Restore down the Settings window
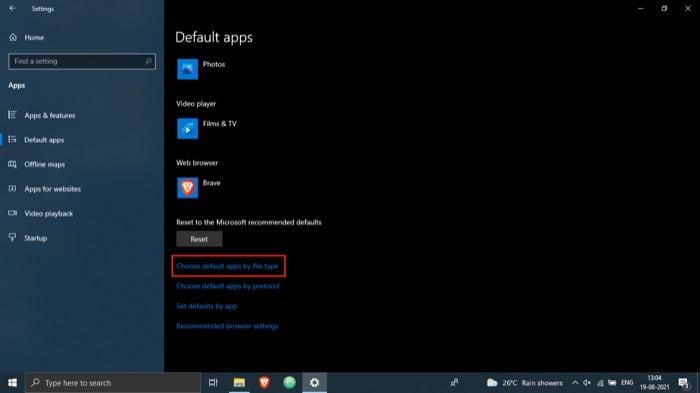Viewport: 700px width, 393px height. point(664,8)
